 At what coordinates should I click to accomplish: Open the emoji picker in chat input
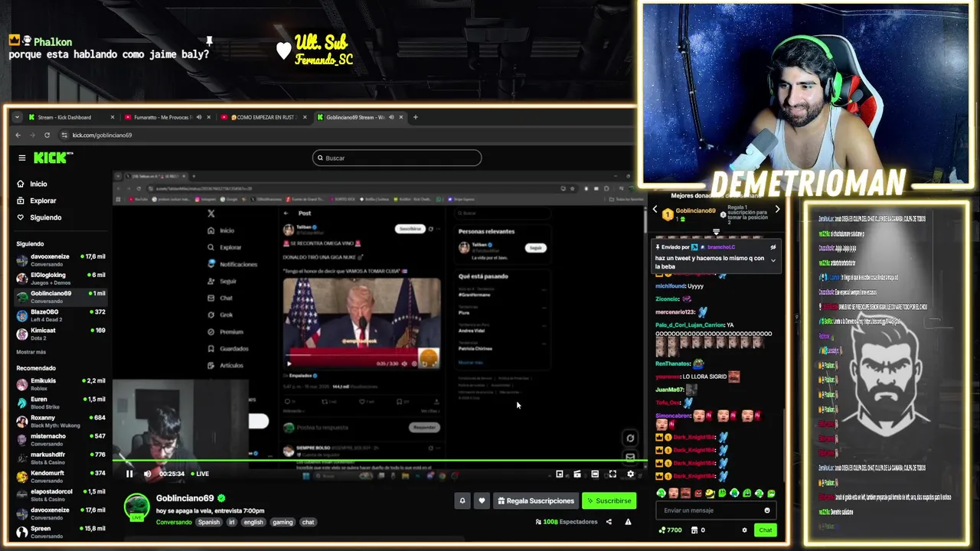(x=767, y=510)
